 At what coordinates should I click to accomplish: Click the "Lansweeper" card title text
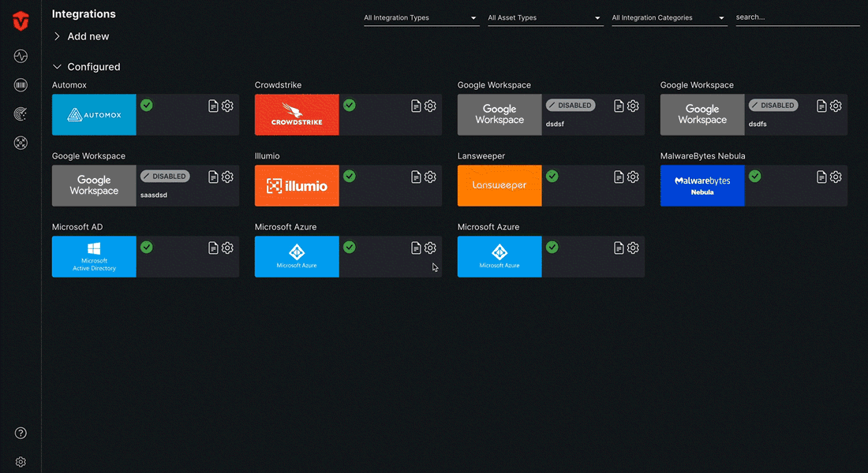click(x=481, y=156)
